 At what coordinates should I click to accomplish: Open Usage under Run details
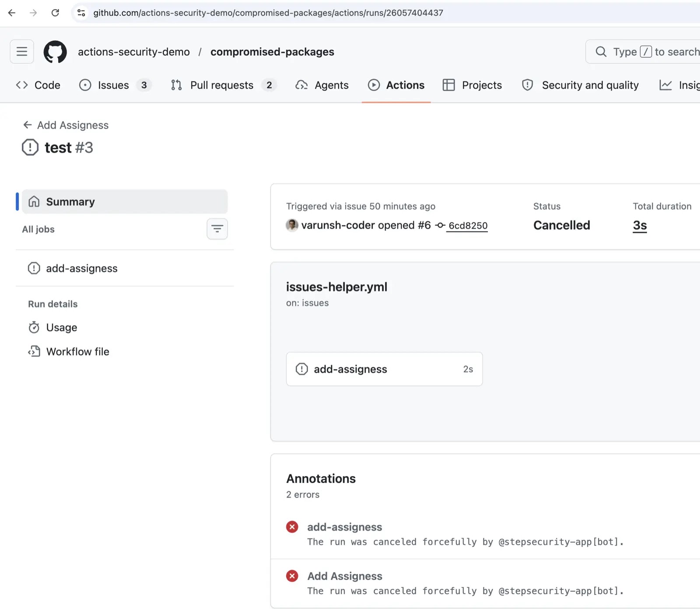[x=62, y=327]
